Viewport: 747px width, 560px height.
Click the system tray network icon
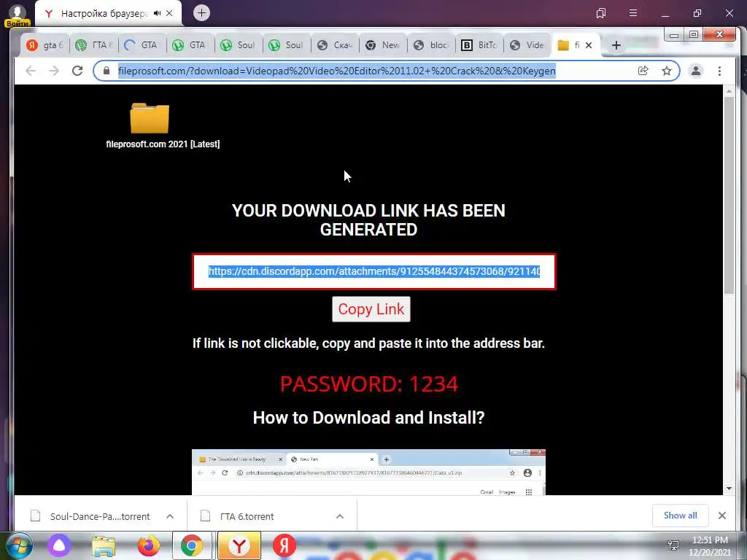pyautogui.click(x=673, y=545)
